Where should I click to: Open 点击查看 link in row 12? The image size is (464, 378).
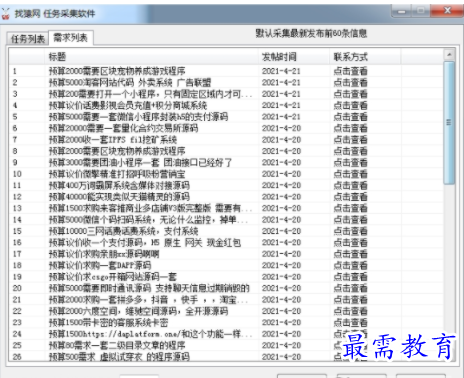[350, 196]
